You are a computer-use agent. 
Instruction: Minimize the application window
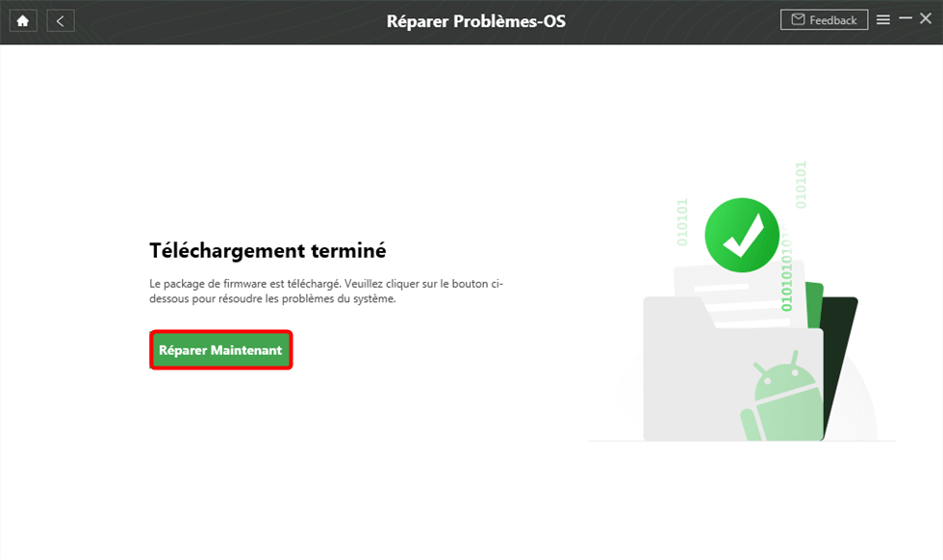click(x=905, y=18)
